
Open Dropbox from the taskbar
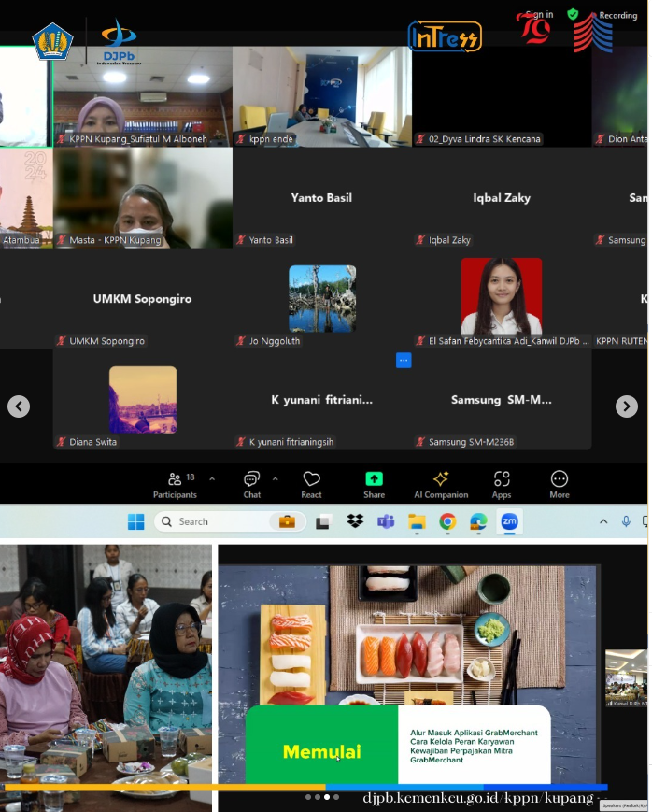355,521
